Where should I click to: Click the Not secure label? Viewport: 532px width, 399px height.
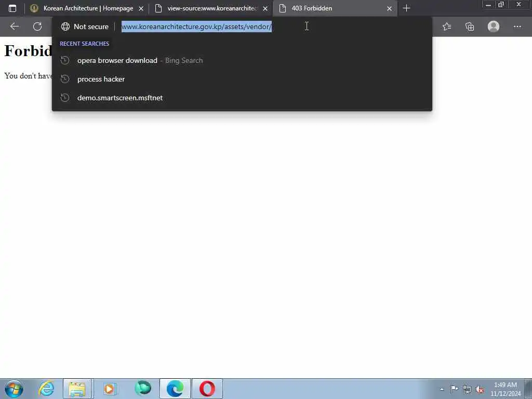tap(91, 26)
